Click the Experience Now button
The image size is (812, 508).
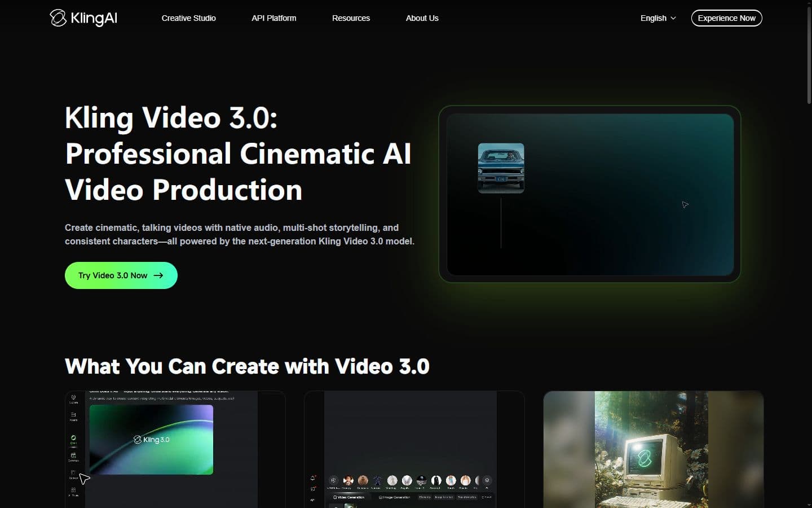726,18
